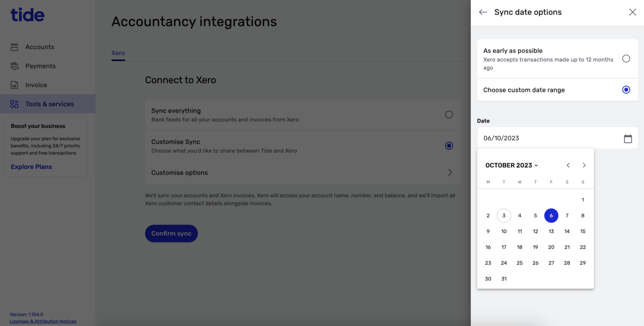Navigate to previous month in calendar
The height and width of the screenshot is (326, 644).
tap(568, 165)
